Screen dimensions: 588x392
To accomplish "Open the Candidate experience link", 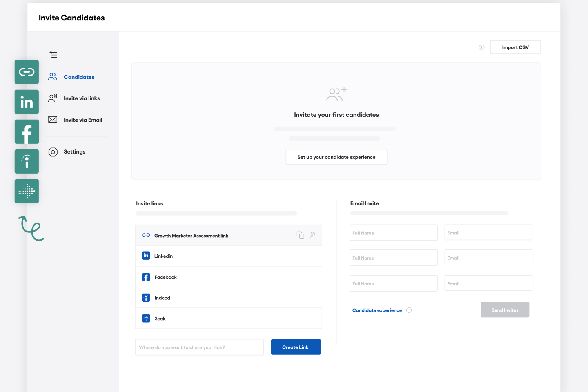I will pos(377,310).
